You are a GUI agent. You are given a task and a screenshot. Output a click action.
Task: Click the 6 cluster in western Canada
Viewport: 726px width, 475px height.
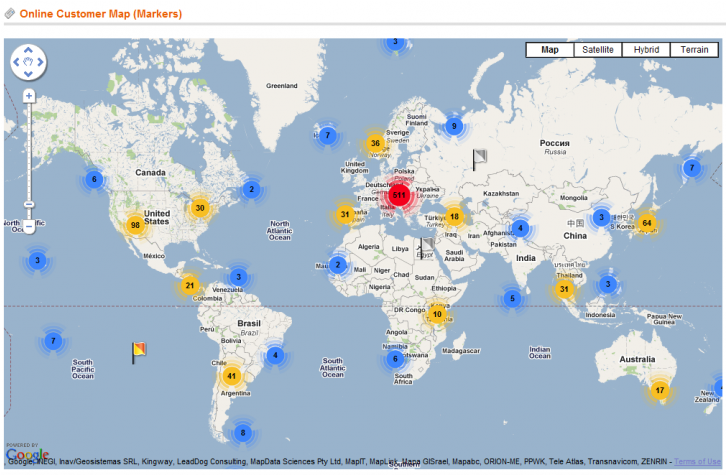point(94,179)
